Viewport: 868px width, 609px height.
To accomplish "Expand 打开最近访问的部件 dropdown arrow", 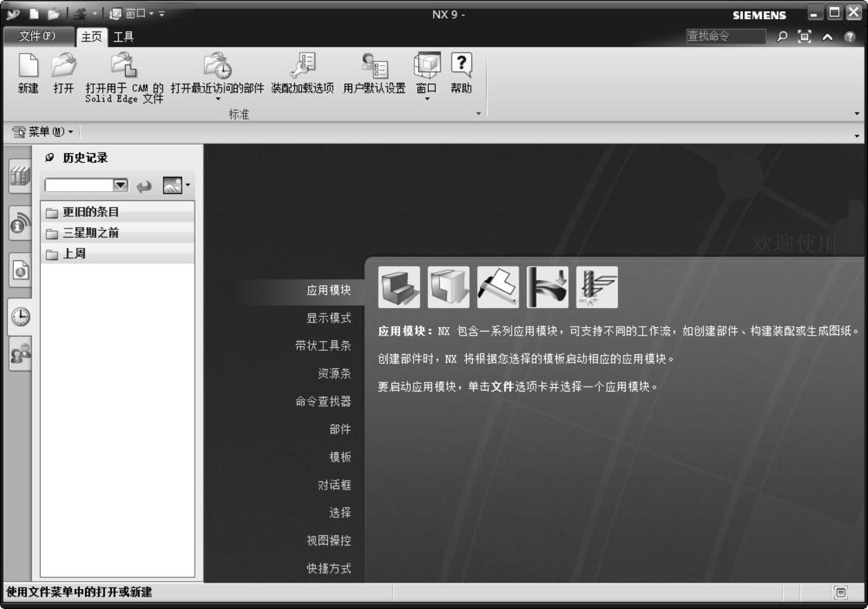I will point(218,99).
